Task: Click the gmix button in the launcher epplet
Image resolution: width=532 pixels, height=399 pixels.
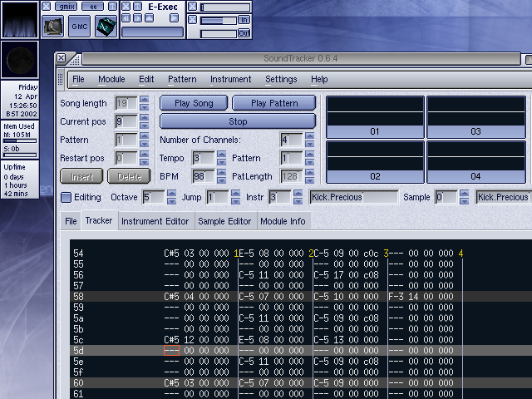Action: 66,7
